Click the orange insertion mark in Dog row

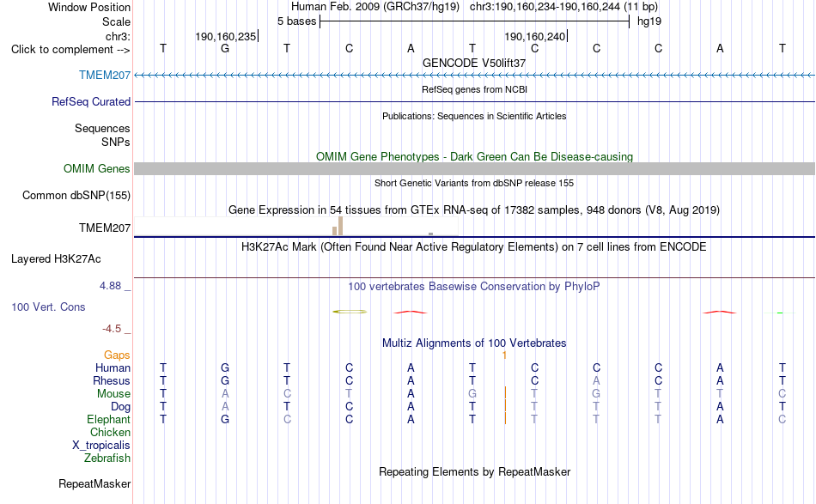pyautogui.click(x=505, y=406)
